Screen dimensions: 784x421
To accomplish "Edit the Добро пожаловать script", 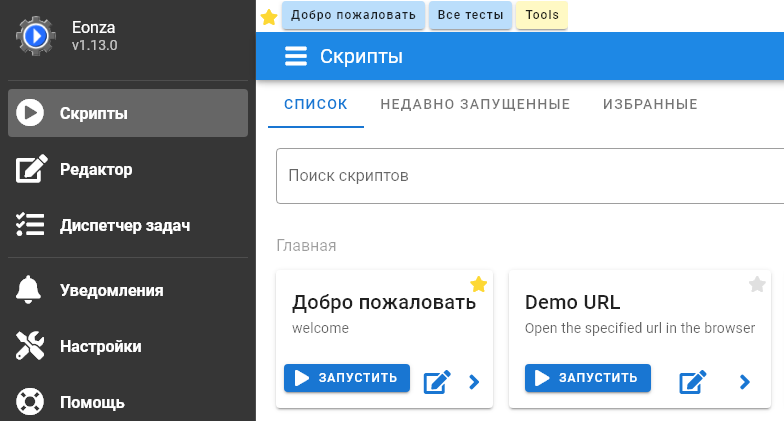I will point(437,381).
